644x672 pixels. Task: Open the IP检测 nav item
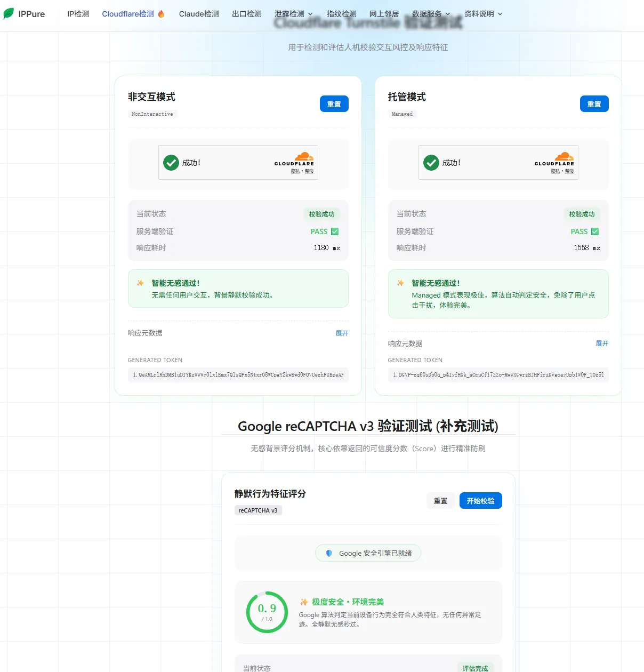[78, 14]
